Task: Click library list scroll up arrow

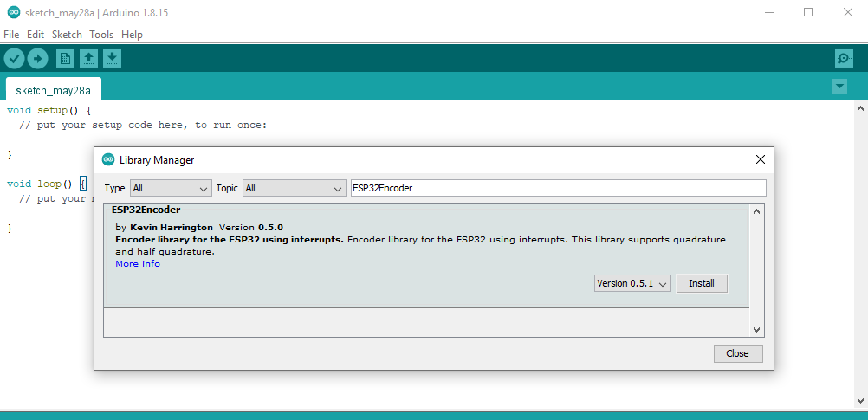Action: pos(757,211)
